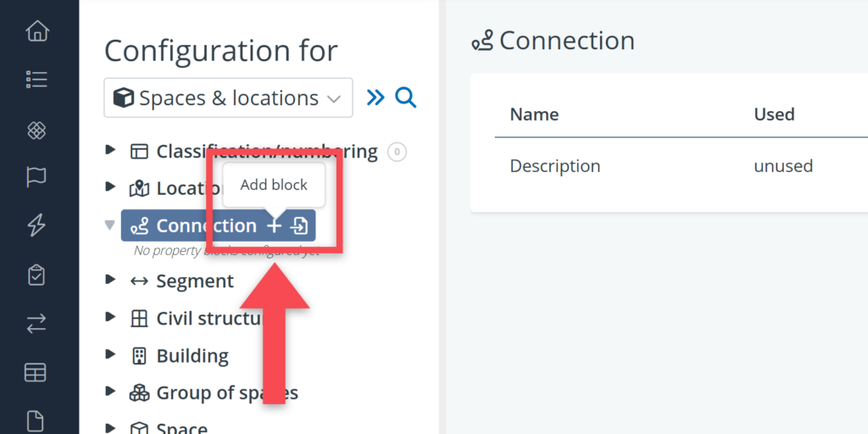Open the table grid sidebar icon

pos(37,372)
